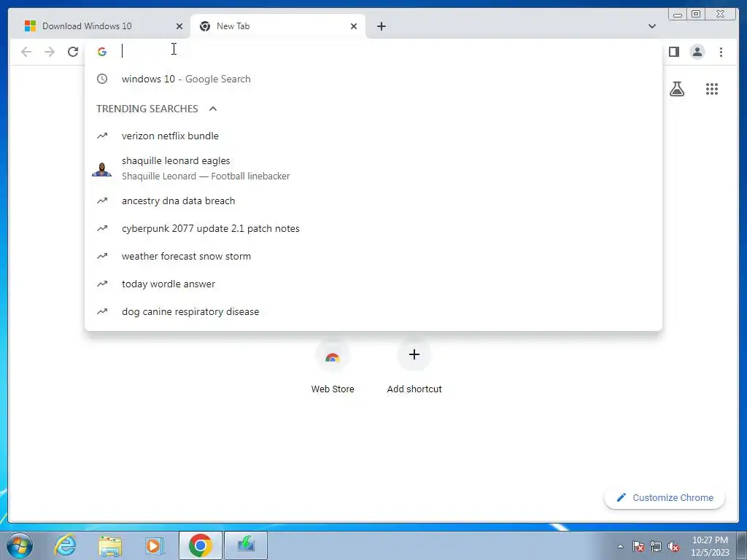Select weather forecast snow storm suggestion
Image resolution: width=747 pixels, height=560 pixels.
coord(373,256)
